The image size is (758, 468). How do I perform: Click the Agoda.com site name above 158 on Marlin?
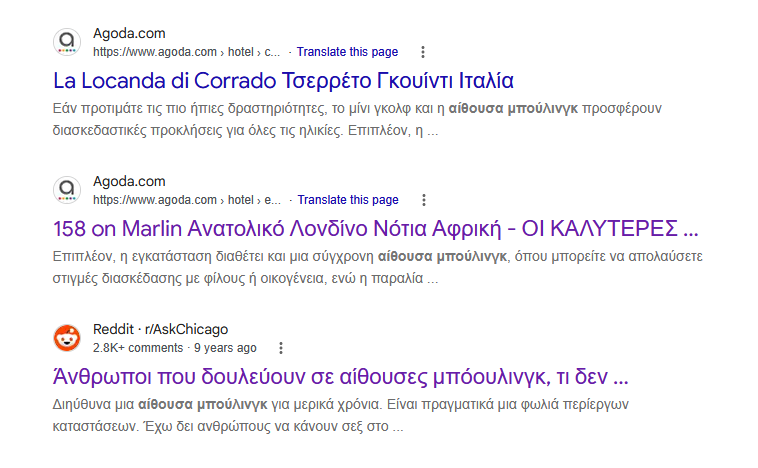point(129,181)
